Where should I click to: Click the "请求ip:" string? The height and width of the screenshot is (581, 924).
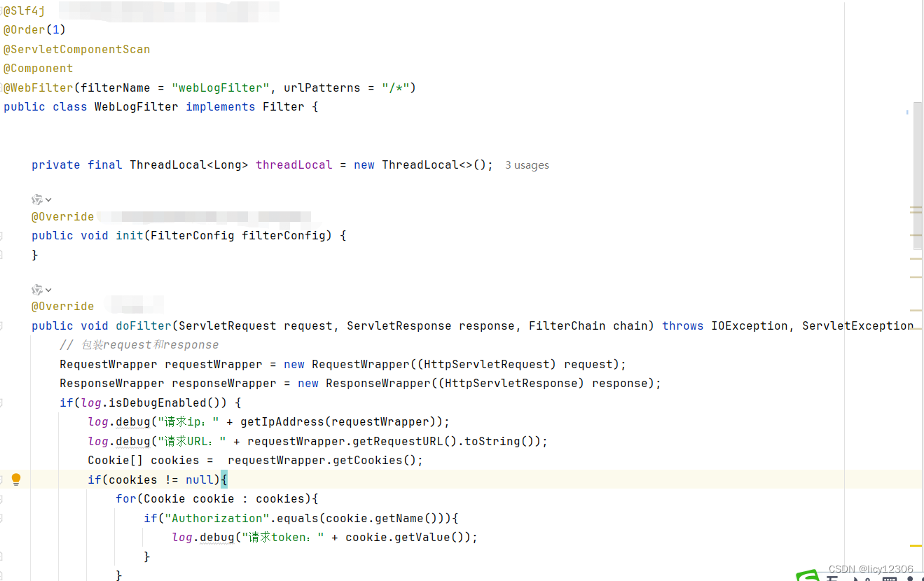(x=189, y=422)
